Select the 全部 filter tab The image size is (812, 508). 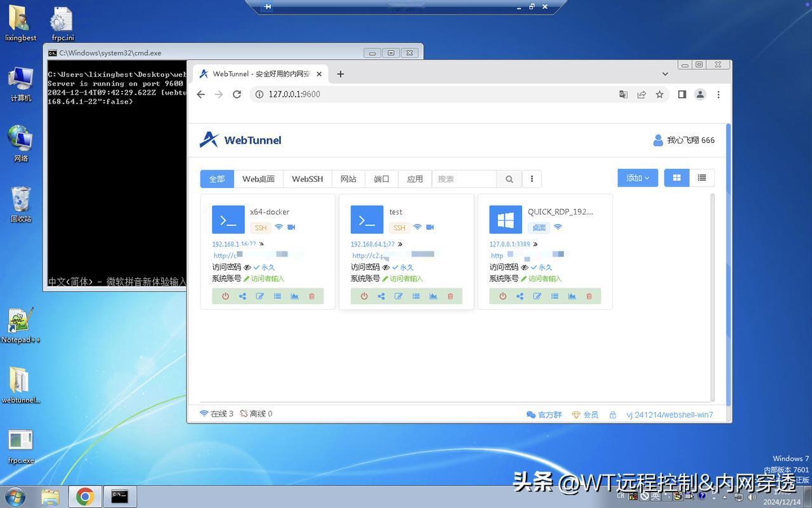(217, 179)
